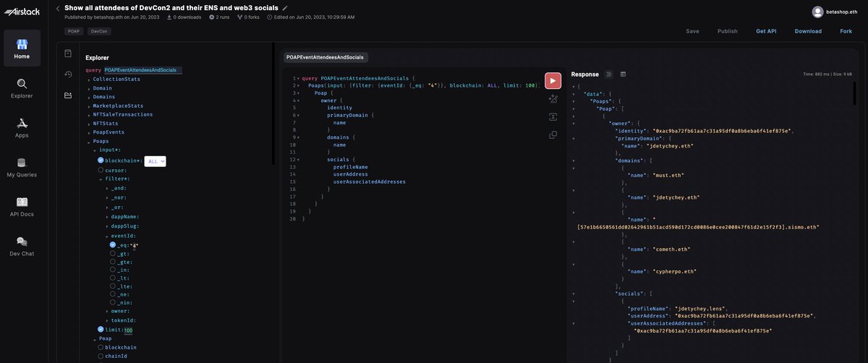The height and width of the screenshot is (363, 868).
Task: Switch response to table view icon
Action: (623, 74)
